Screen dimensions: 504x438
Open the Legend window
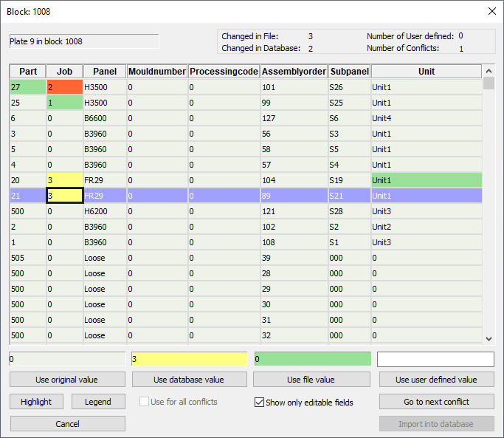(97, 402)
